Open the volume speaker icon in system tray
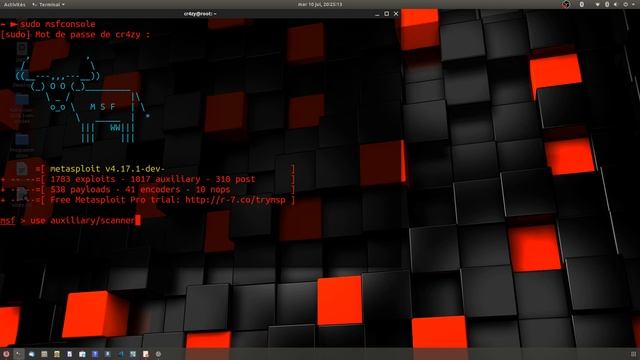 click(616, 4)
